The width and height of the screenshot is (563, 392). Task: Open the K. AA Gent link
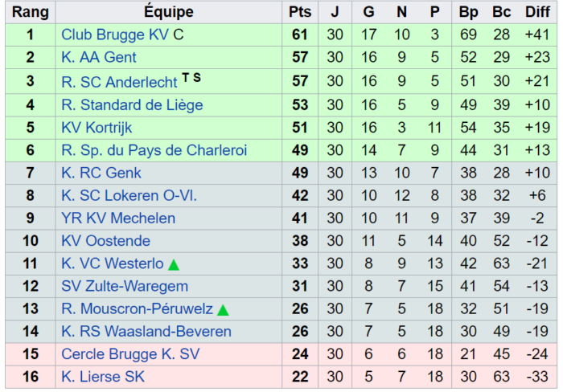[x=99, y=57]
